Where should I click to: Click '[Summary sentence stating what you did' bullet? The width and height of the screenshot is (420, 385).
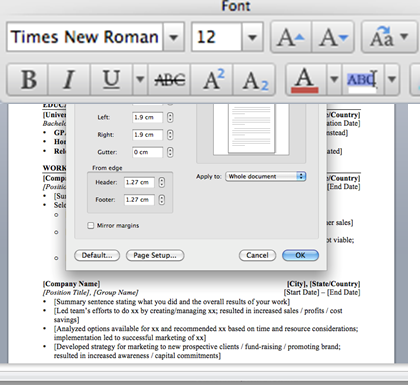pos(172,302)
